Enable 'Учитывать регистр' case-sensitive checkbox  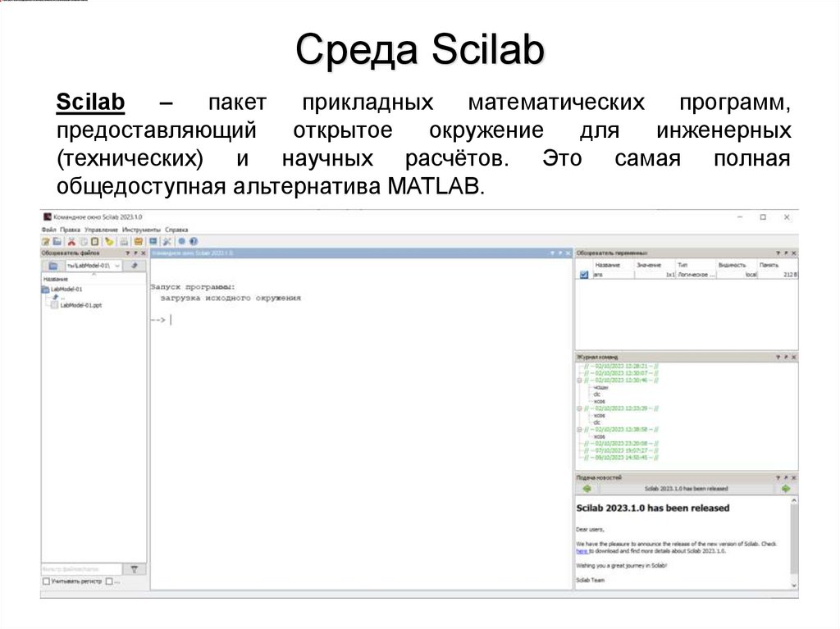tap(46, 581)
